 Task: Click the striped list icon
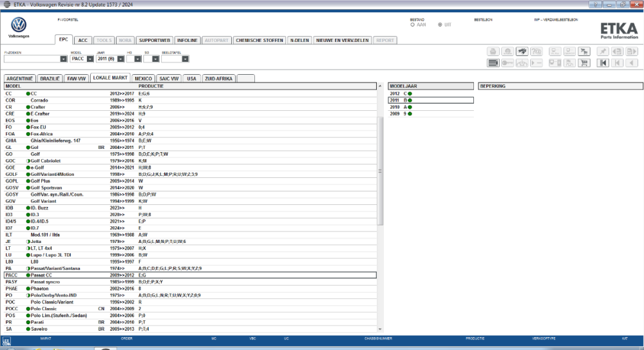pyautogui.click(x=493, y=63)
